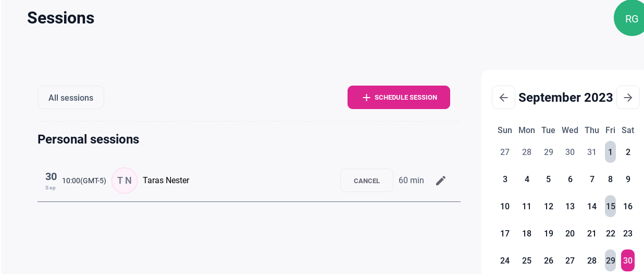Select September 30 on calendar
Image resolution: width=644 pixels, height=274 pixels.
tap(628, 260)
